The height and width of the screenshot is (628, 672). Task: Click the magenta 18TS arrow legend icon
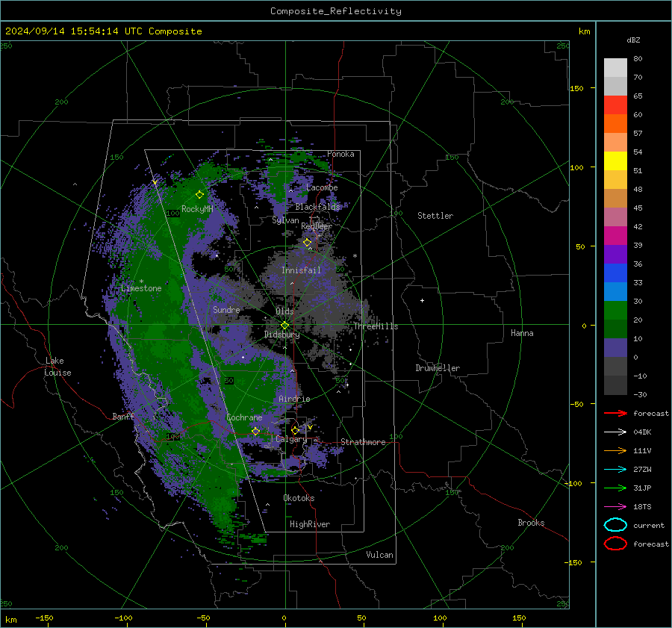615,507
